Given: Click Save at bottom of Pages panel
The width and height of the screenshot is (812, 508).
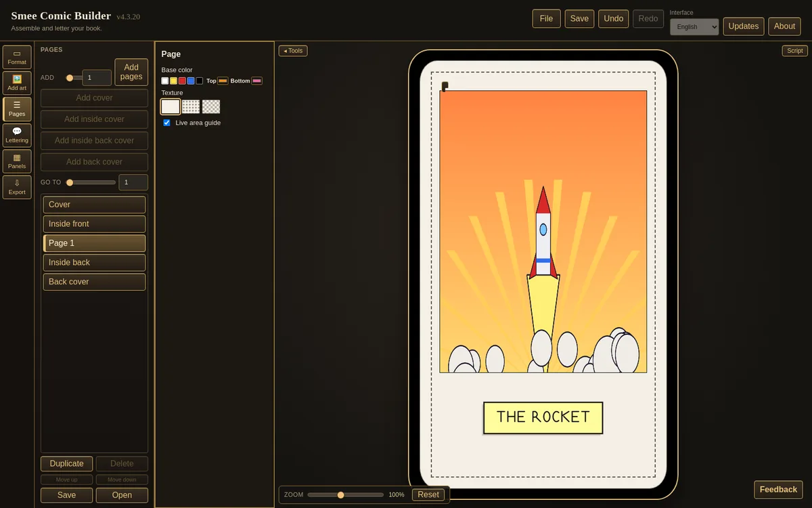Looking at the screenshot, I should click(x=66, y=495).
